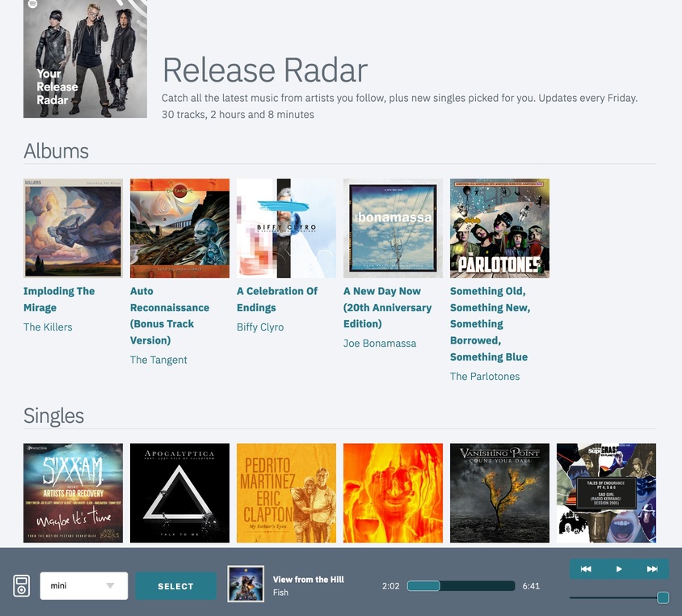Click the volume slider handle

coord(663,597)
